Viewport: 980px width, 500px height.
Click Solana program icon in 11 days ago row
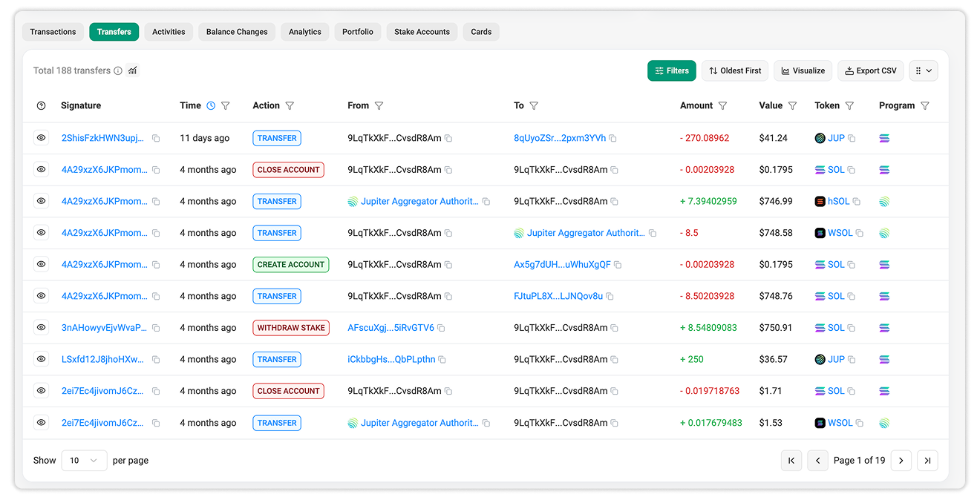coord(884,138)
